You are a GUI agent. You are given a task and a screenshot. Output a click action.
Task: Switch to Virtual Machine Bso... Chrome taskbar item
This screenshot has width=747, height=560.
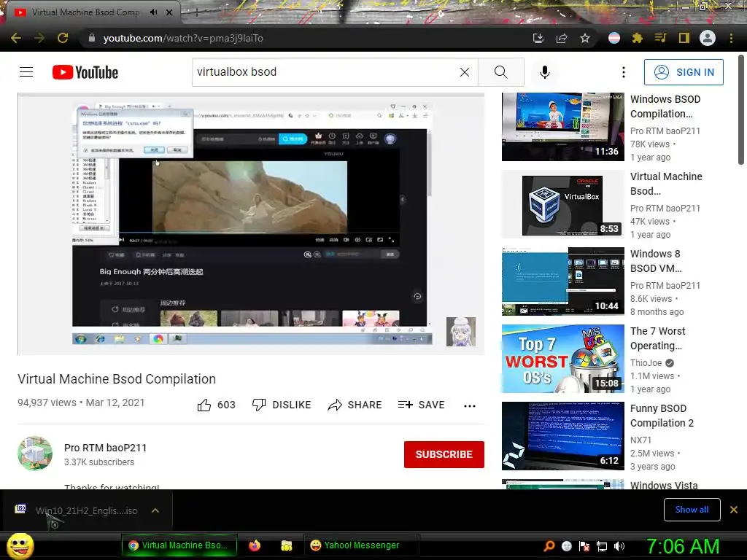[x=179, y=545]
